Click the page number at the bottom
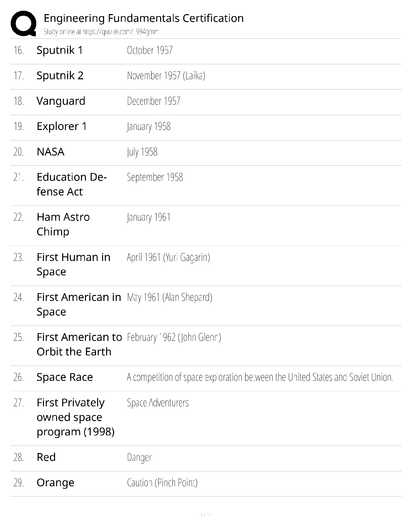 [205, 515]
